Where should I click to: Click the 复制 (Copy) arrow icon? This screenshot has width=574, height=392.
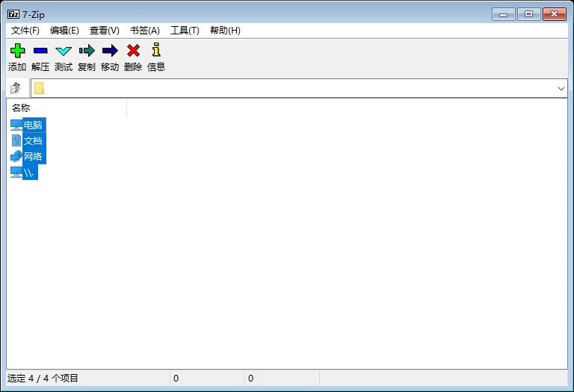pyautogui.click(x=87, y=51)
